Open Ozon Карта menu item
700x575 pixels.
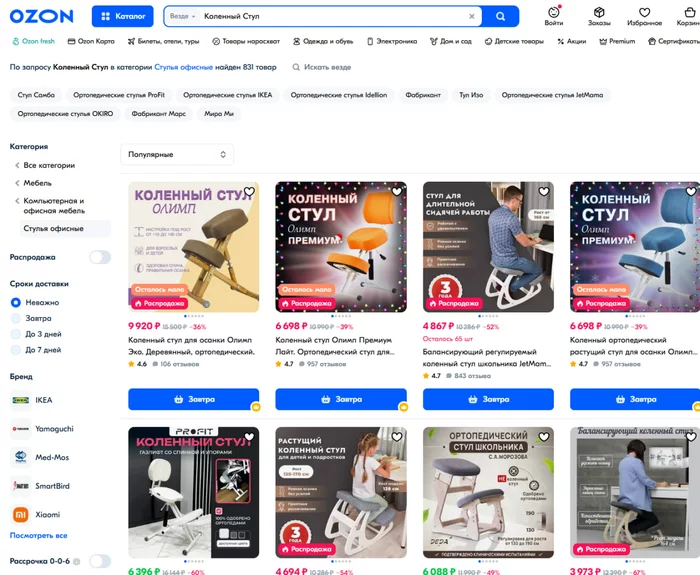pyautogui.click(x=91, y=41)
